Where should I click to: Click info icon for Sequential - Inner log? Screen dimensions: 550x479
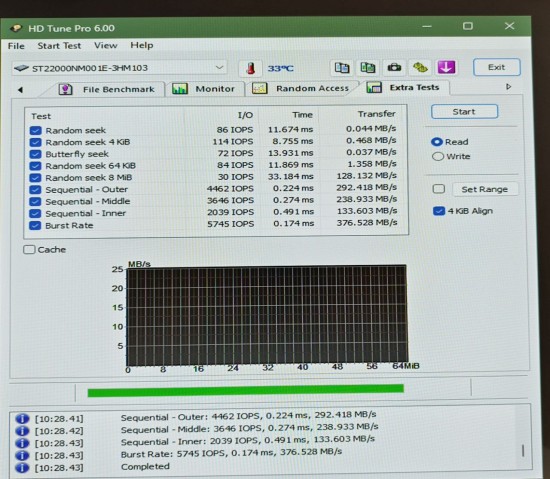[x=22, y=443]
